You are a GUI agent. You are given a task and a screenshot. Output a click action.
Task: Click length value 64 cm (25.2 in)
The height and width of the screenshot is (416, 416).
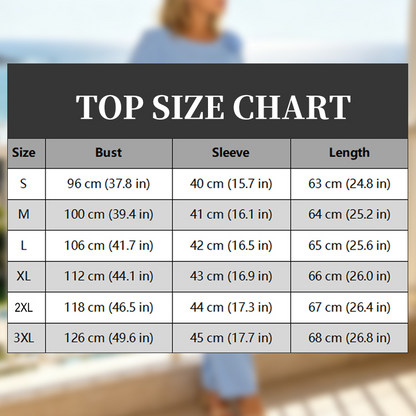(x=349, y=214)
